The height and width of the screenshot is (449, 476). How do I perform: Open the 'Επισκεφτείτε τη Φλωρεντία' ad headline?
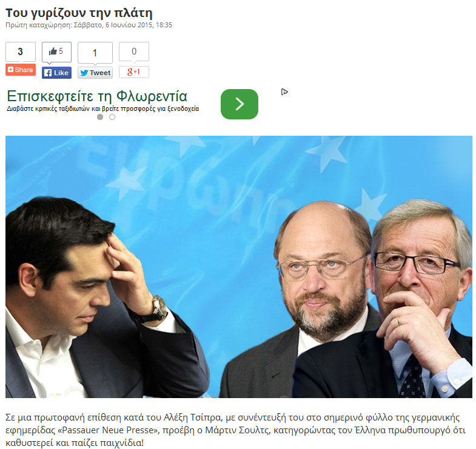pos(97,96)
